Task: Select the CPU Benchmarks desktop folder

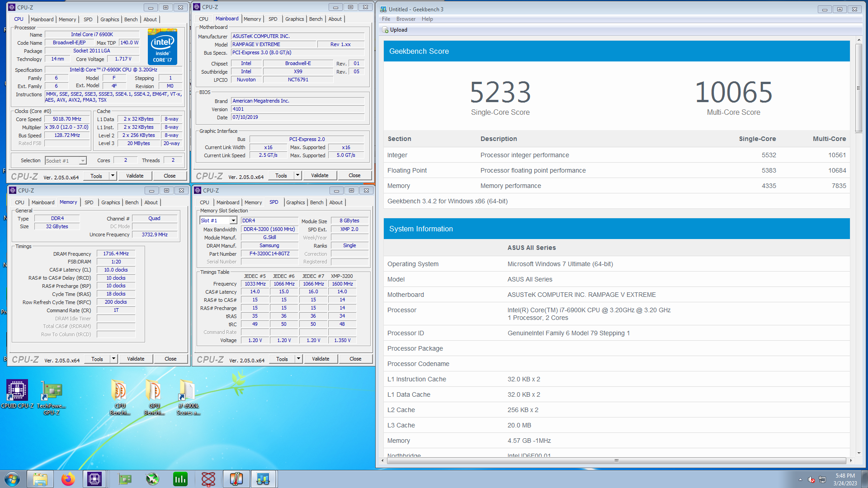Action: point(120,397)
